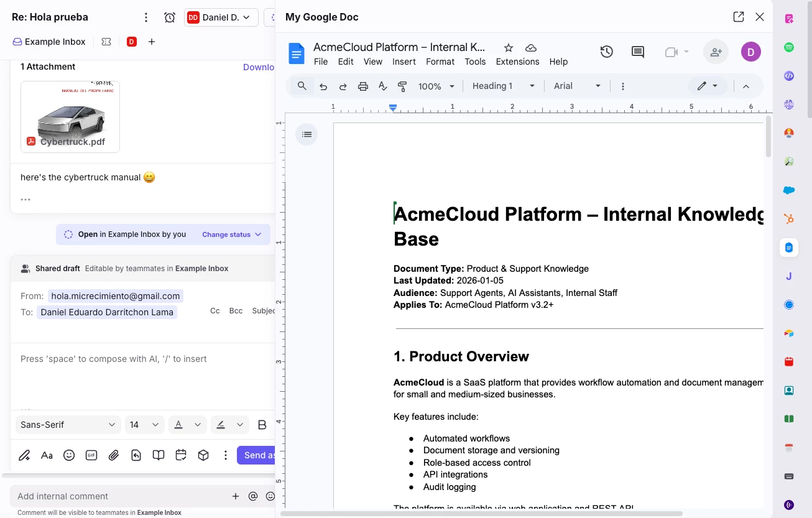Open the View menu in Google Docs
Screen dimensions: 812x518
pyautogui.click(x=373, y=62)
